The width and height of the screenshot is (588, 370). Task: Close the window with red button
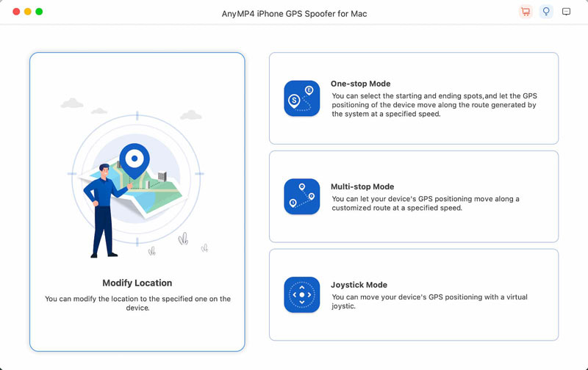(16, 12)
